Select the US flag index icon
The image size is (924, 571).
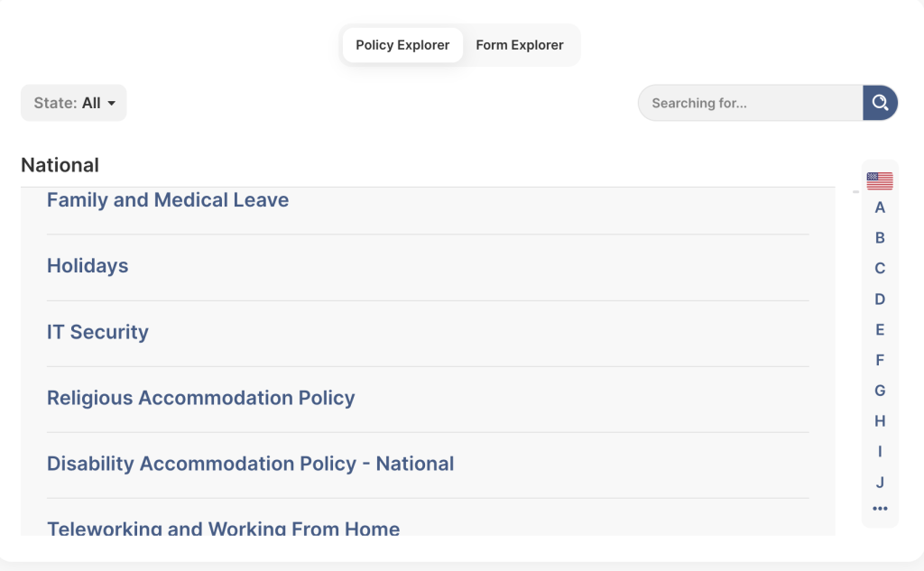pyautogui.click(x=880, y=181)
